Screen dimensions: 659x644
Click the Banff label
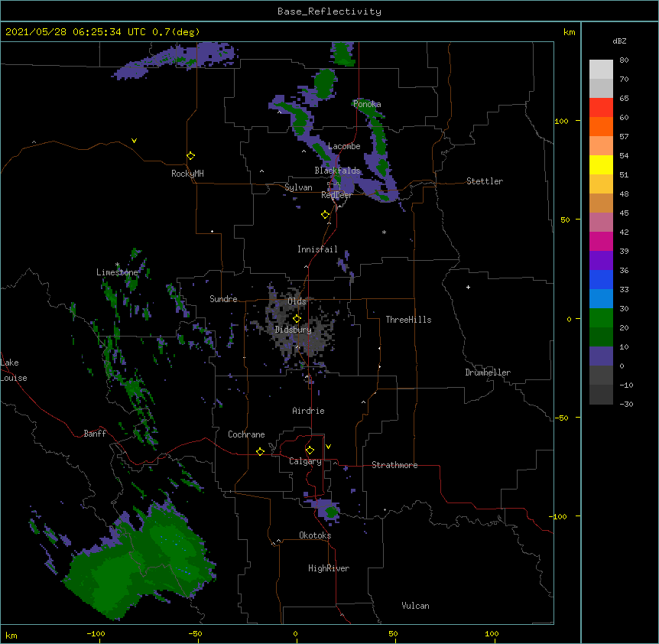click(95, 434)
